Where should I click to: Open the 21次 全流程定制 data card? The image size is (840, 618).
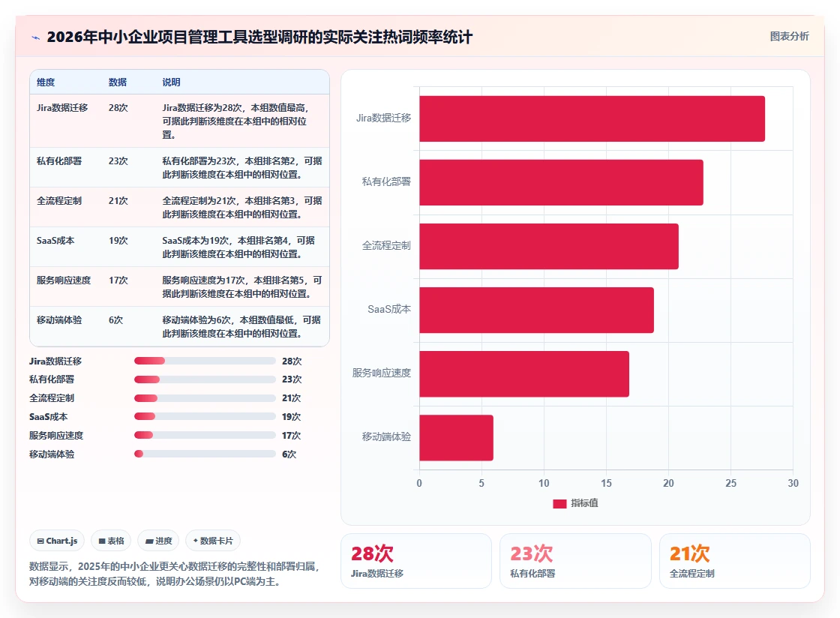pos(734,561)
